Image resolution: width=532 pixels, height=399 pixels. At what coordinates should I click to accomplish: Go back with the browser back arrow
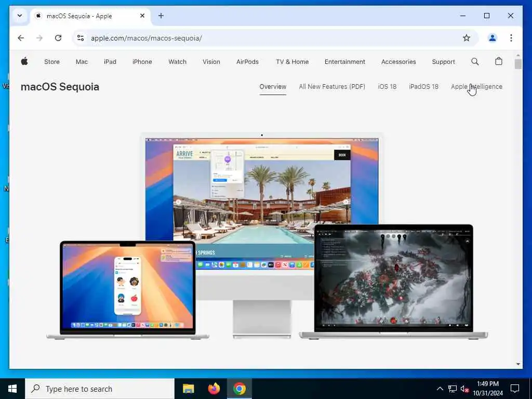(x=21, y=38)
